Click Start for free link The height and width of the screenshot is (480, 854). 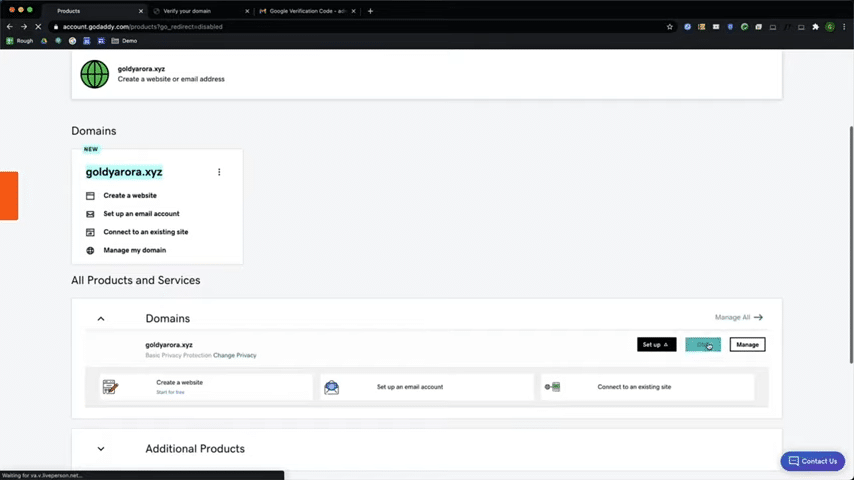[x=170, y=392]
